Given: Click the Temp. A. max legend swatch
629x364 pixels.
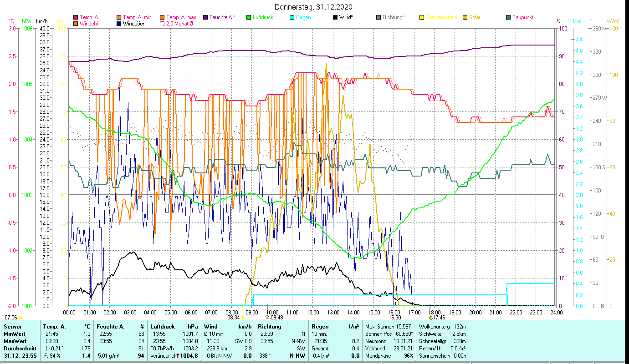Looking at the screenshot, I should pos(162,18).
